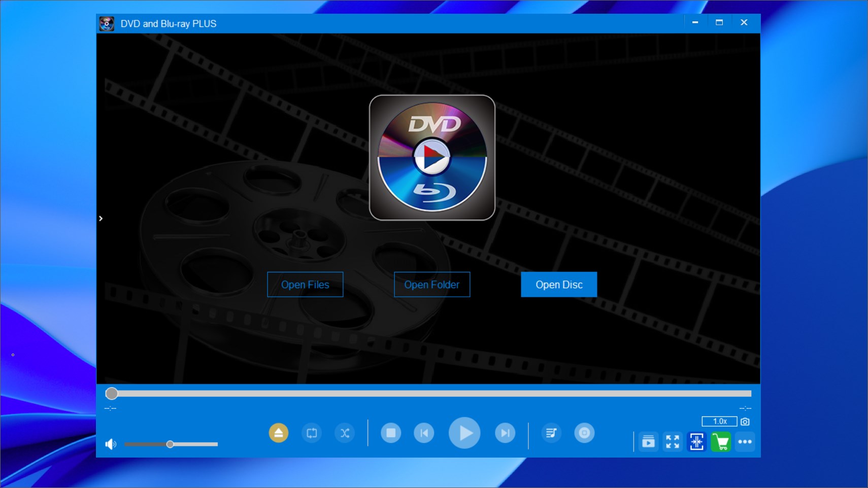
Task: Adjust the volume slider
Action: point(171,444)
